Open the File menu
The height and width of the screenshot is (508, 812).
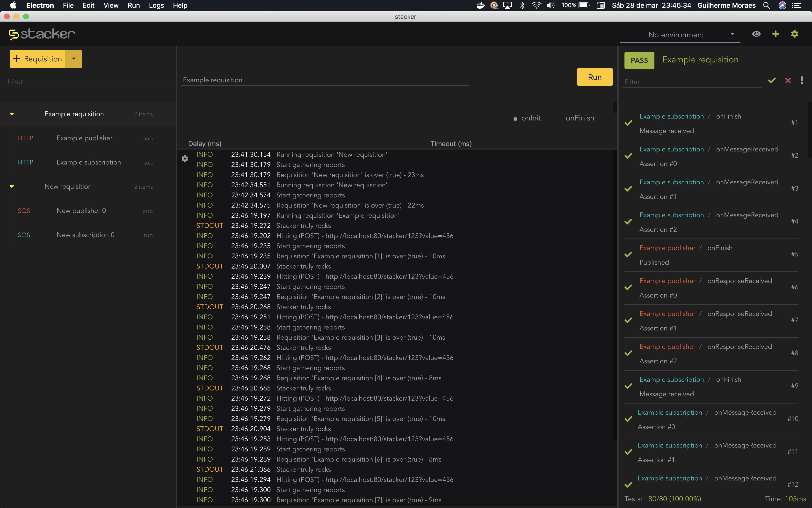click(68, 5)
